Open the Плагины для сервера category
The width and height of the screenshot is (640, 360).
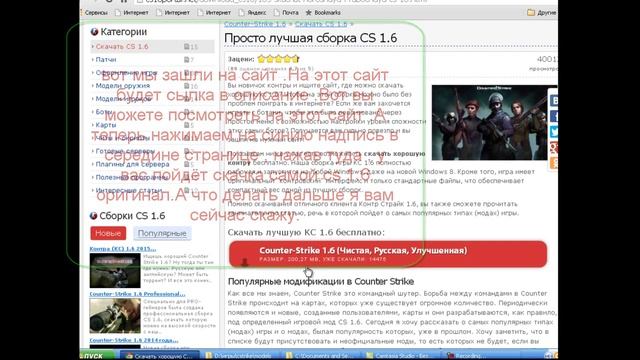[132, 164]
